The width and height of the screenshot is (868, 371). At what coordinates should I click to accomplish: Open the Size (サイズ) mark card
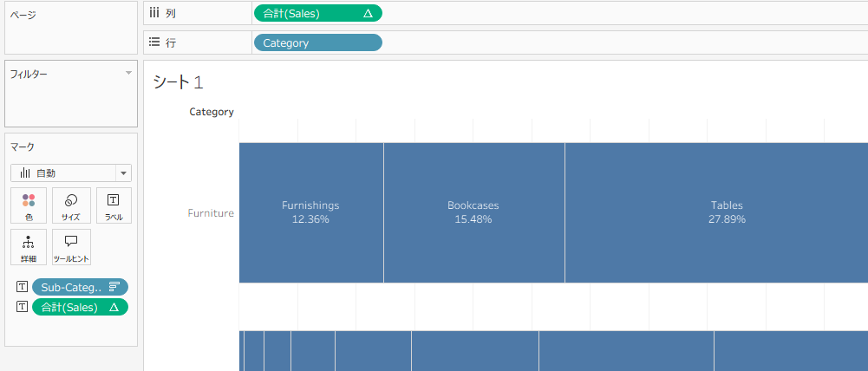coord(71,205)
